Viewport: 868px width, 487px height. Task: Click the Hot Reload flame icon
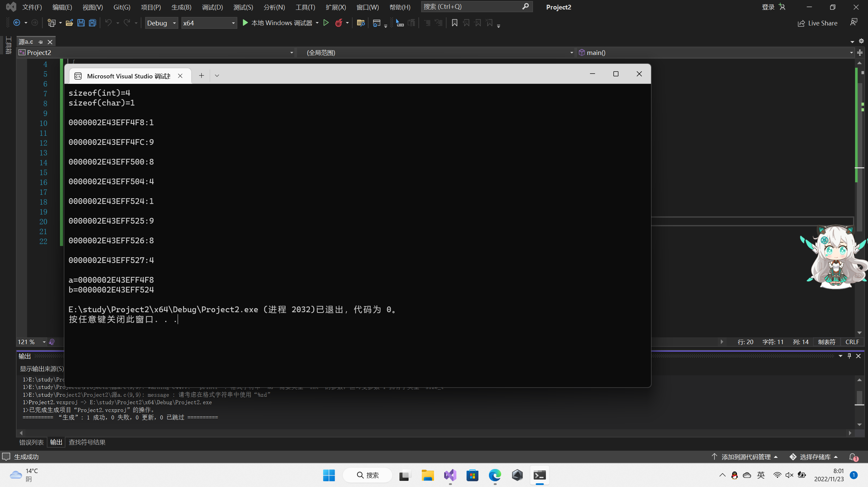(x=338, y=23)
